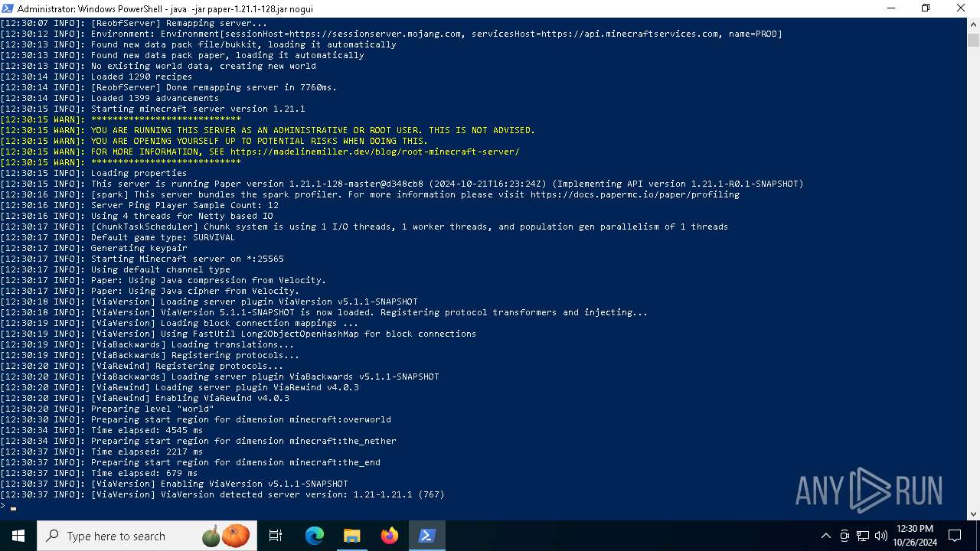Image resolution: width=980 pixels, height=551 pixels.
Task: Click the 'Loaded 1399 advancements' line
Action: coord(109,98)
